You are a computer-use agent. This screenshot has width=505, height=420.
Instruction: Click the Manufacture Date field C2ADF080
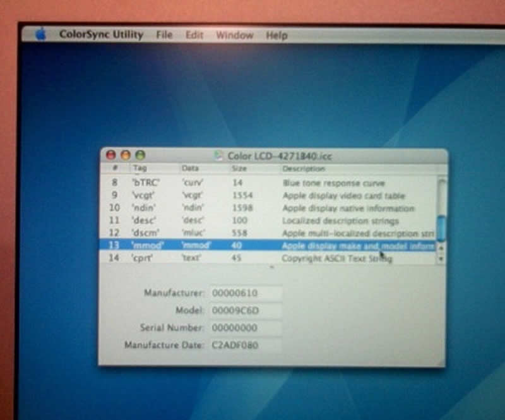coord(246,345)
